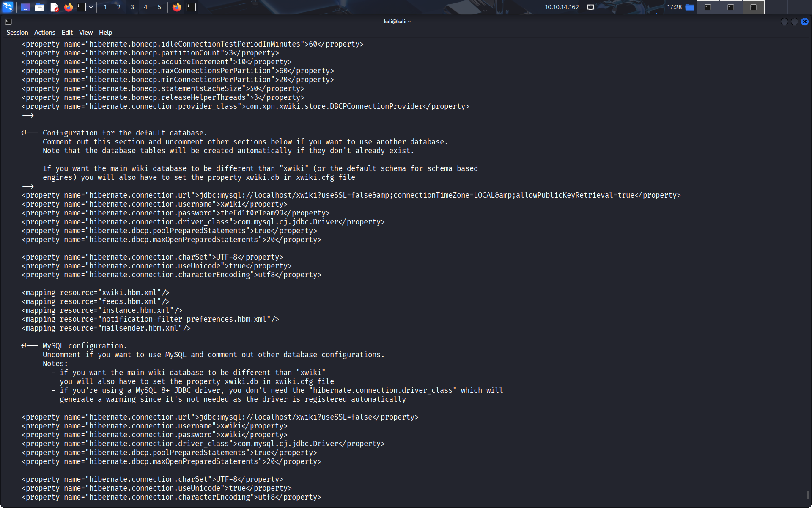
Task: Launch Firefox from the panel launcher
Action: click(69, 7)
